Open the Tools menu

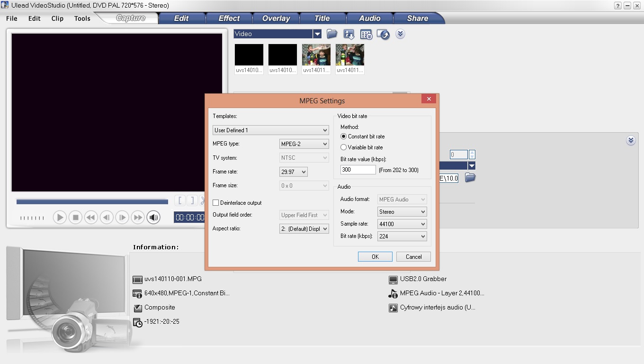pyautogui.click(x=82, y=18)
